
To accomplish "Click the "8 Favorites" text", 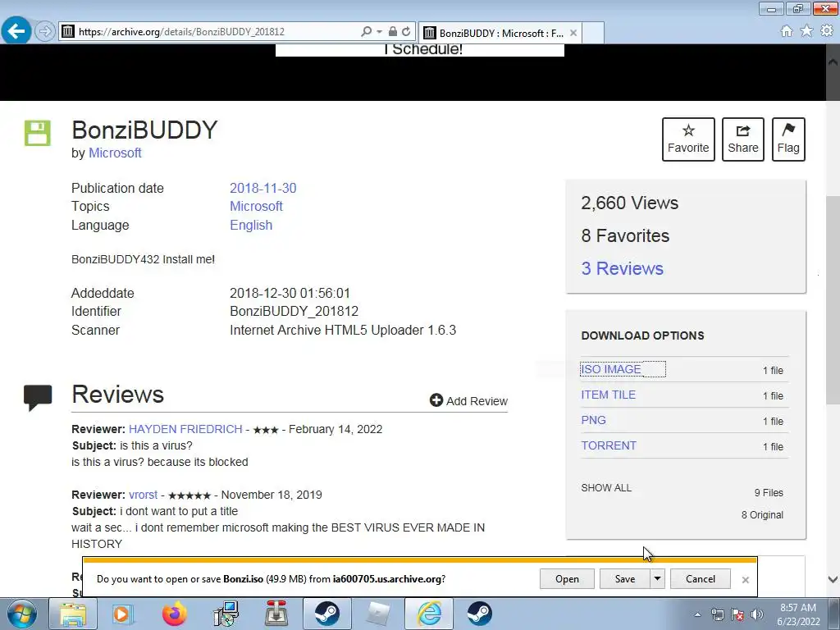I will pos(625,235).
